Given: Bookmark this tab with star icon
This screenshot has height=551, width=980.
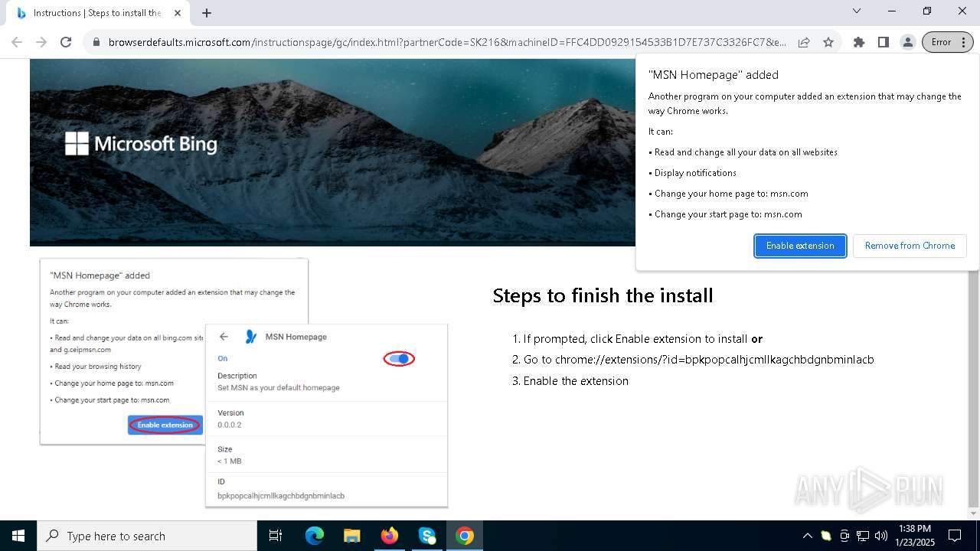Looking at the screenshot, I should (x=828, y=42).
